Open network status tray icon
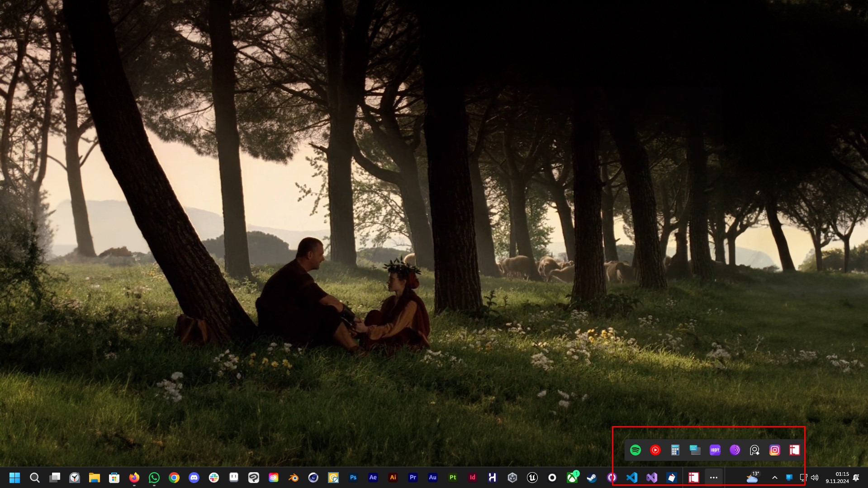 tap(803, 478)
